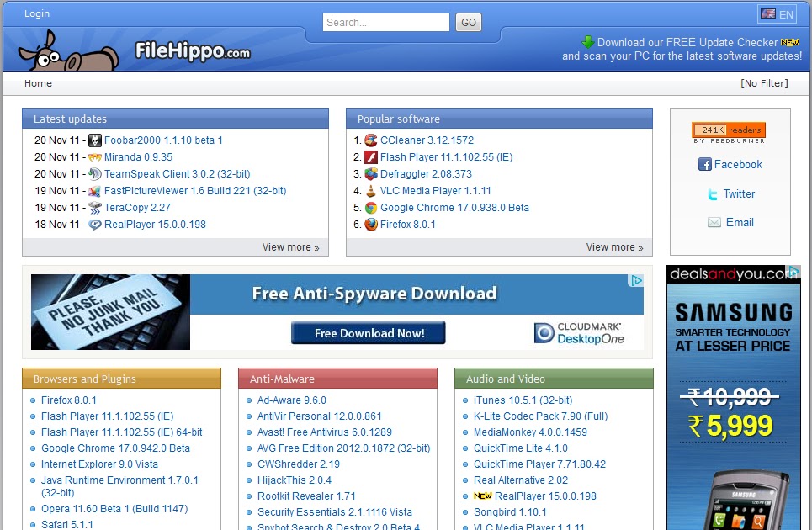
Task: Click the VLC traffic cone icon
Action: (371, 191)
